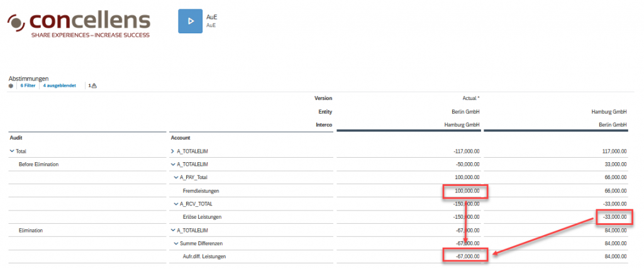644x269 pixels.
Task: Click the blue AuE play button
Action: point(191,21)
